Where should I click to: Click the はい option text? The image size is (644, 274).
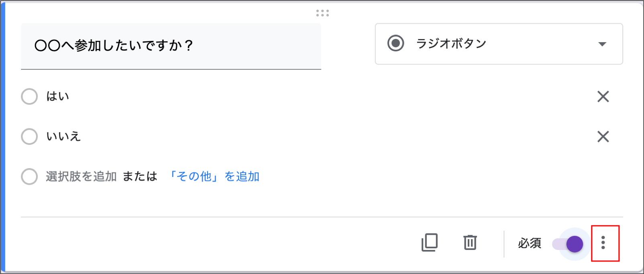coord(58,96)
